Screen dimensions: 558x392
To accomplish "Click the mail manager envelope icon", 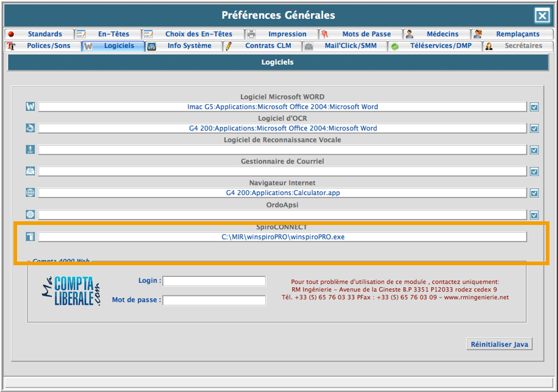I will point(30,171).
